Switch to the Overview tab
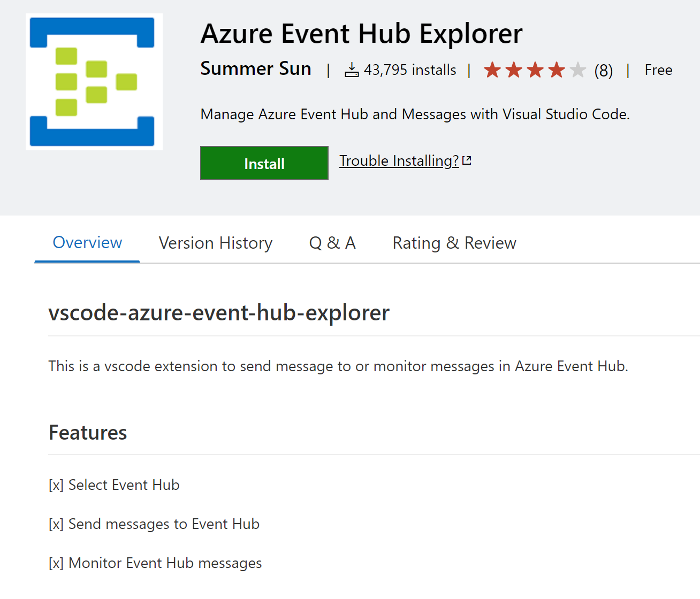 87,243
